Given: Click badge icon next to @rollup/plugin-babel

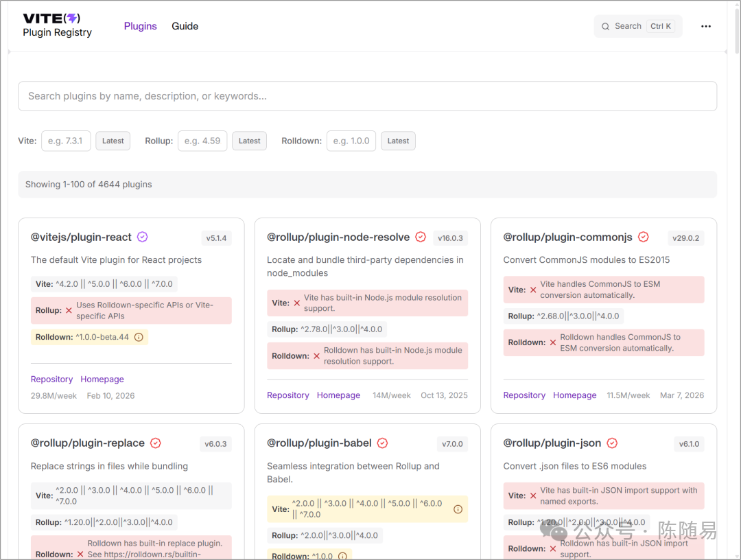Looking at the screenshot, I should click(383, 443).
